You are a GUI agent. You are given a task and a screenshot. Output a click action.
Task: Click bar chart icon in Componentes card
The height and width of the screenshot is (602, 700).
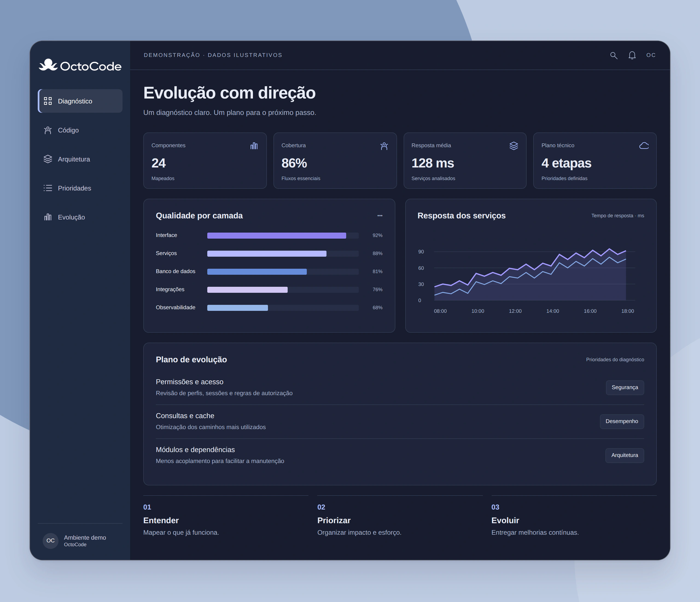point(254,146)
